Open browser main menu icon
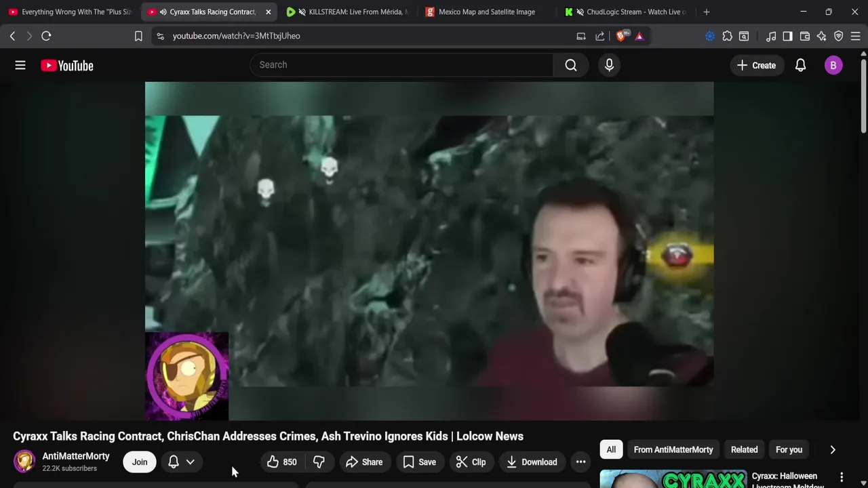 click(855, 36)
